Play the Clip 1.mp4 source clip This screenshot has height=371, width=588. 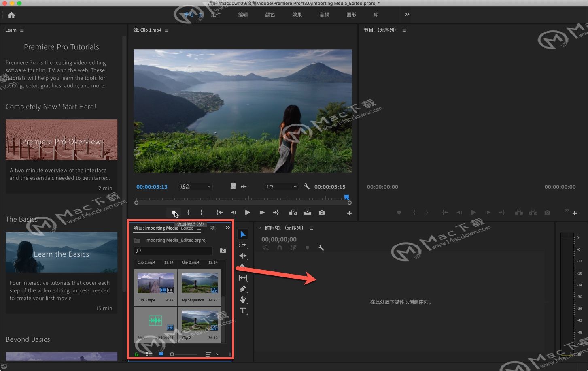[x=247, y=213]
